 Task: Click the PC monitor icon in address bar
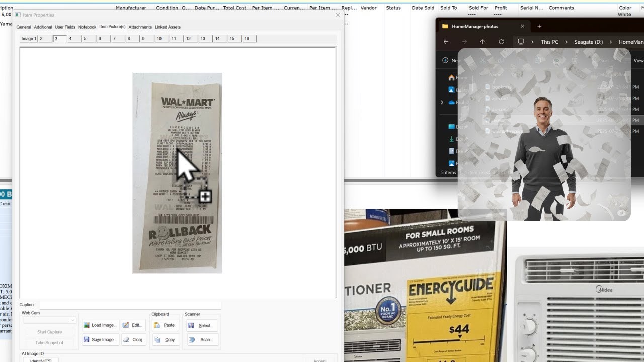521,42
